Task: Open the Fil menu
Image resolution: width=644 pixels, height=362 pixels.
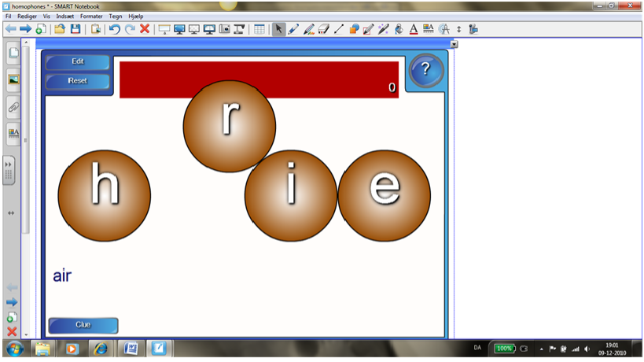Action: coord(8,16)
